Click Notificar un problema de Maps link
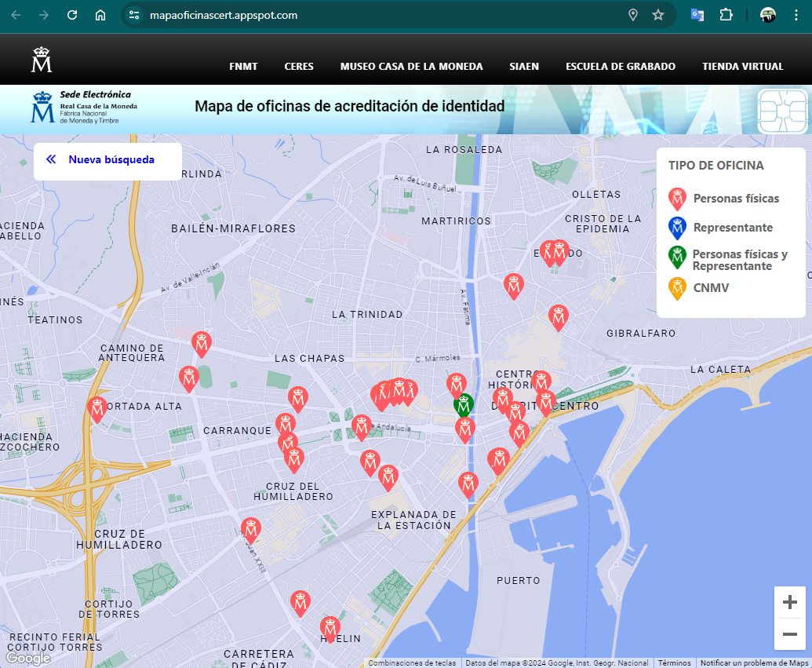This screenshot has height=668, width=812. coord(753,663)
